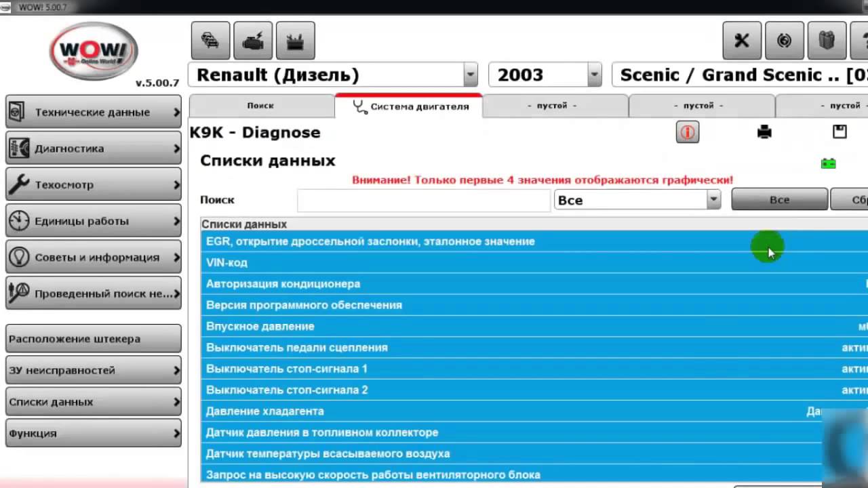Select the Система двигателя tab
The image size is (868, 488).
pyautogui.click(x=409, y=106)
